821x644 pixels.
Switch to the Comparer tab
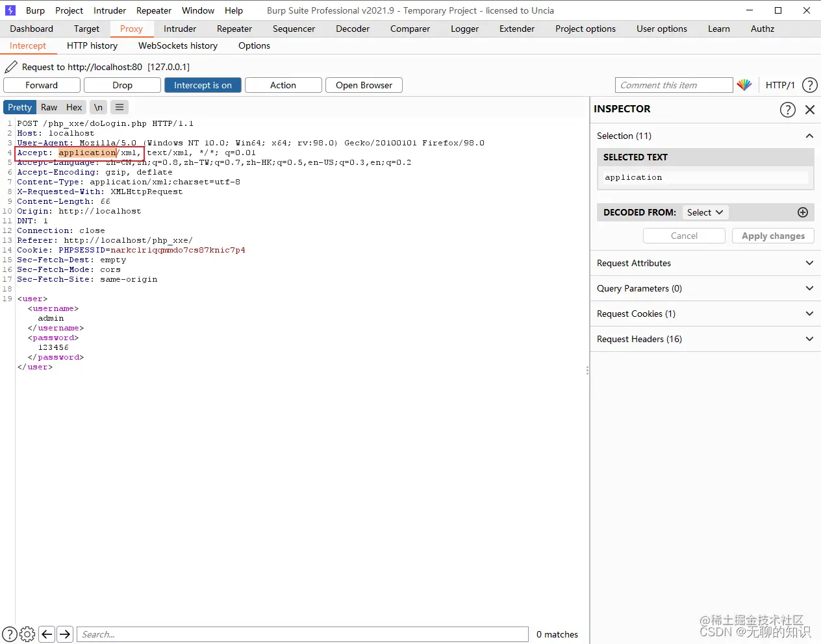point(410,29)
